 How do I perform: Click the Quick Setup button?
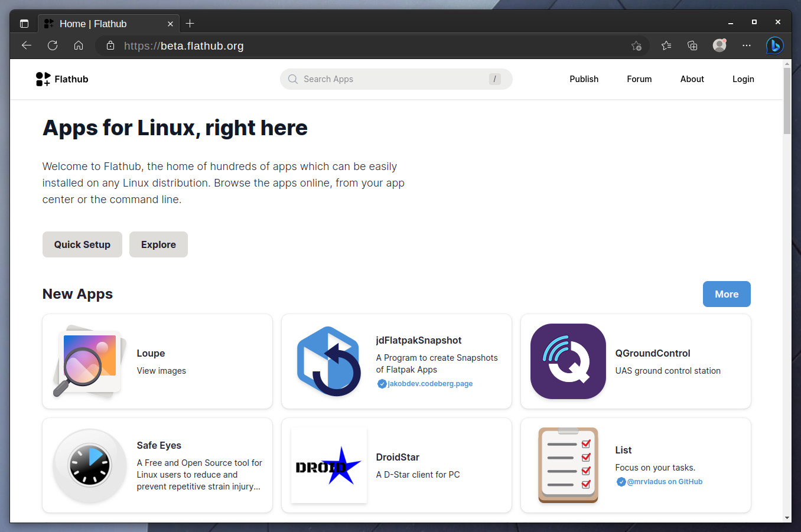(82, 244)
